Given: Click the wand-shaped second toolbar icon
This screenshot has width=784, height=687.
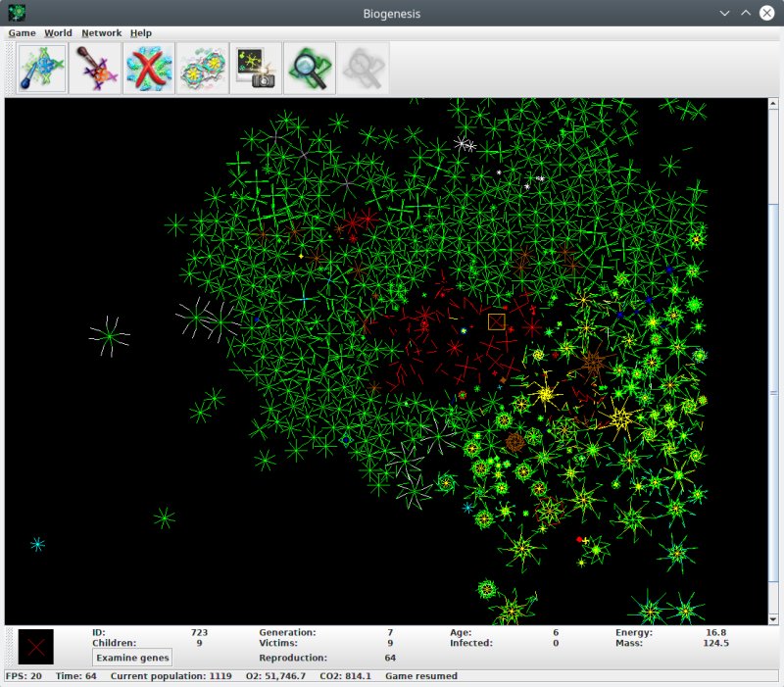Looking at the screenshot, I should pyautogui.click(x=95, y=69).
